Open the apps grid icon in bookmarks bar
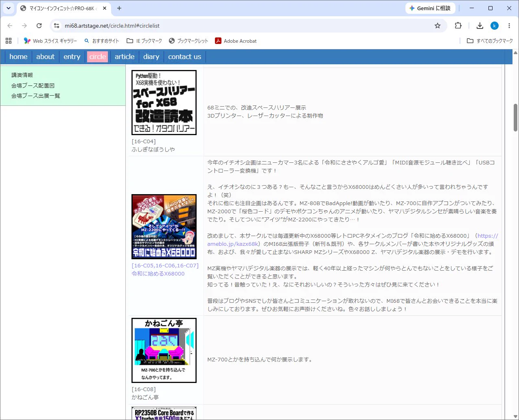Viewport: 519px width, 420px height. pyautogui.click(x=9, y=41)
